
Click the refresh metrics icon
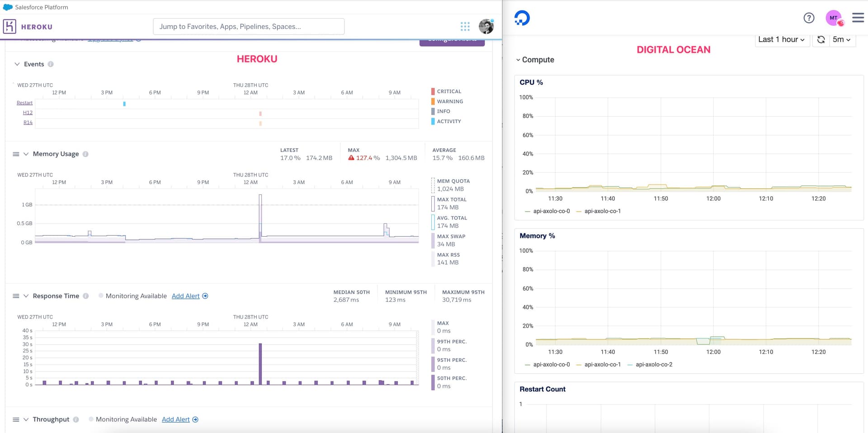click(x=821, y=39)
